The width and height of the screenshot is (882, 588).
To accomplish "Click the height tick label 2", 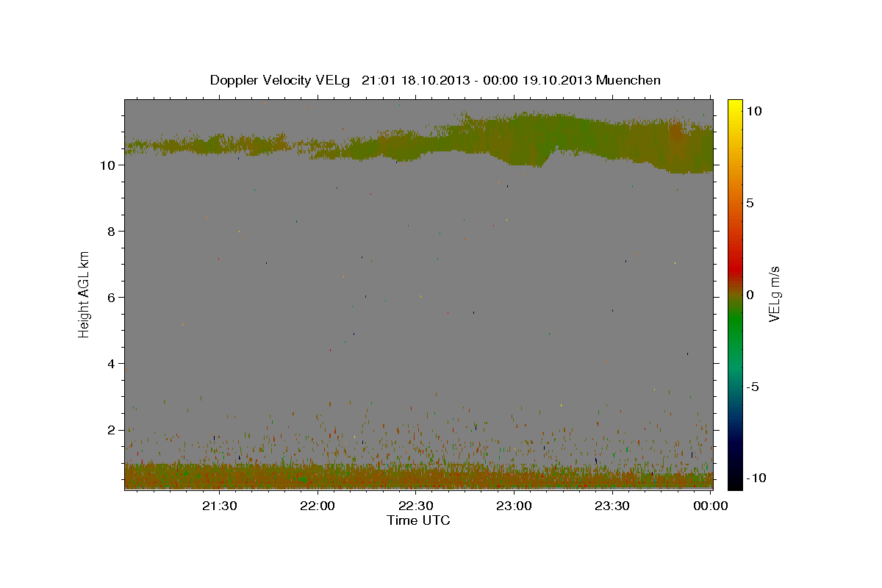I will pyautogui.click(x=112, y=430).
